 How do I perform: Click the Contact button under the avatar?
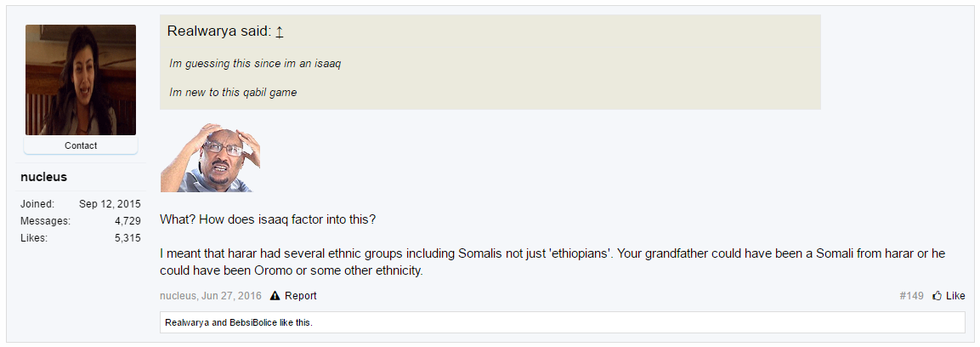[x=81, y=145]
